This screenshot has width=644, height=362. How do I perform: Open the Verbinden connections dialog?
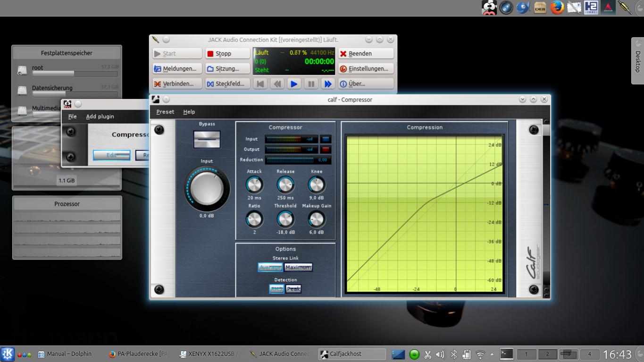[177, 84]
